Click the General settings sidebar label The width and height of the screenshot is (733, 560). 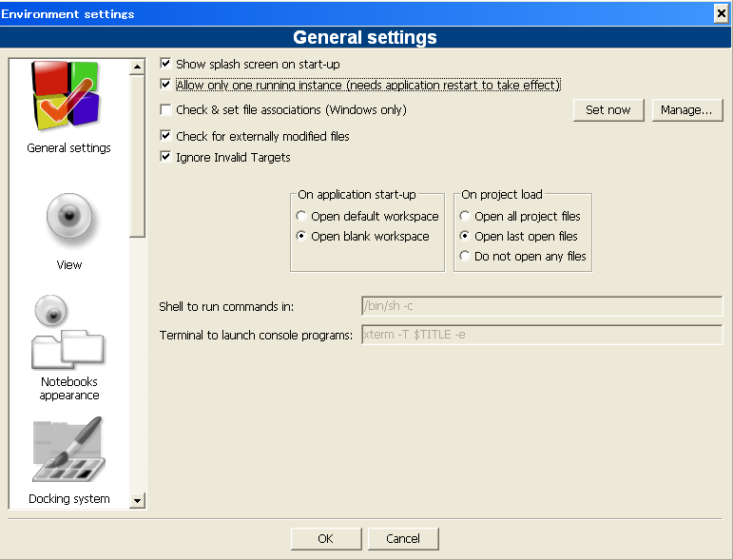tap(68, 148)
